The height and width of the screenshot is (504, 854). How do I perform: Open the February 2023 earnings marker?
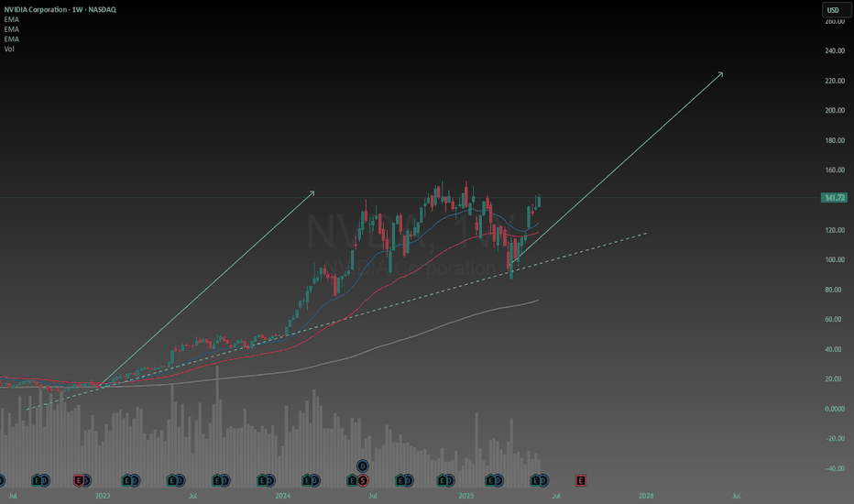[126, 480]
